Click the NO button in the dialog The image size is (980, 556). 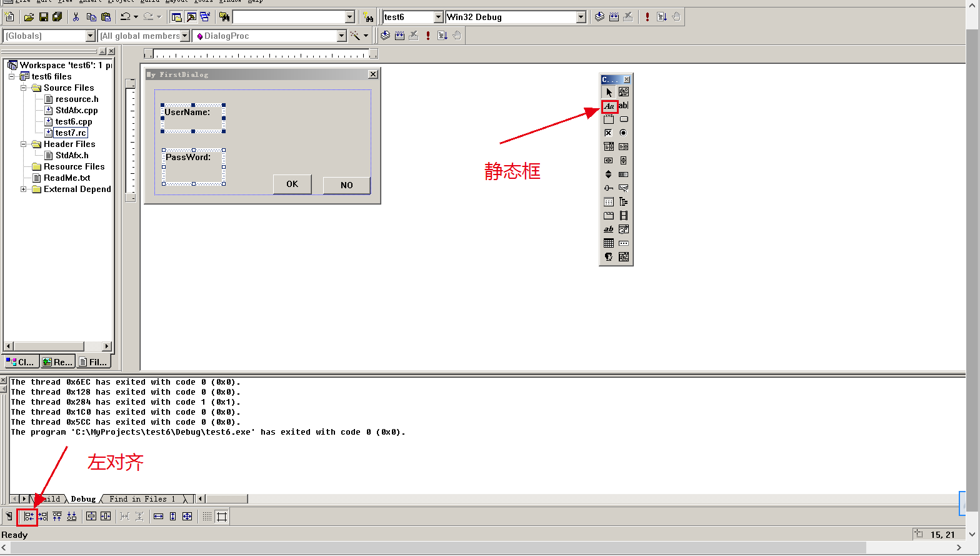pos(347,185)
